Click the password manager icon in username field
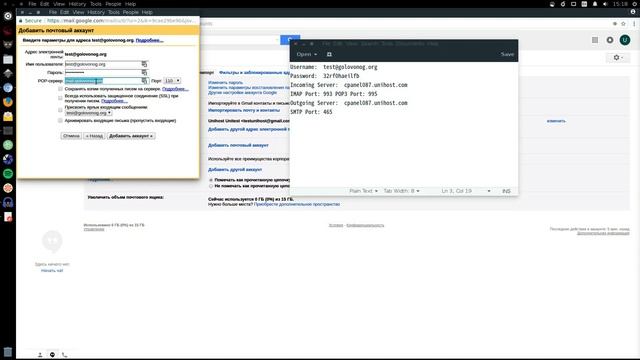The height and width of the screenshot is (360, 640). [144, 64]
